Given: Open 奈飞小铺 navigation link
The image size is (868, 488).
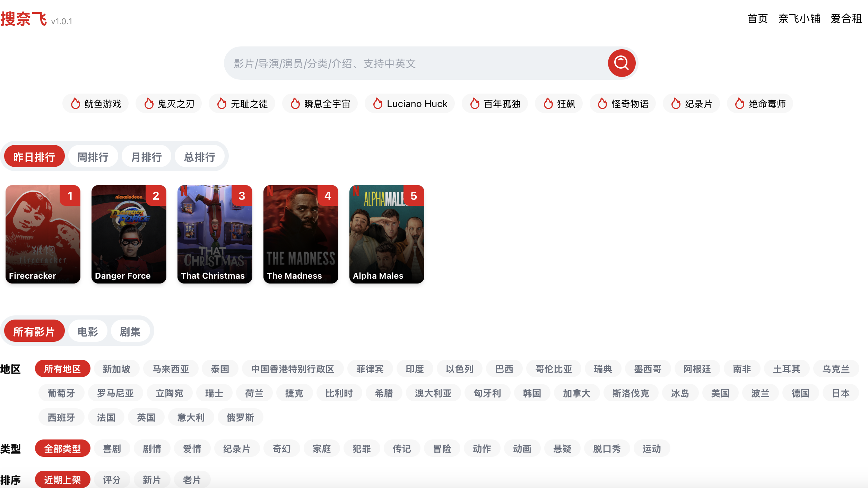Looking at the screenshot, I should tap(799, 19).
